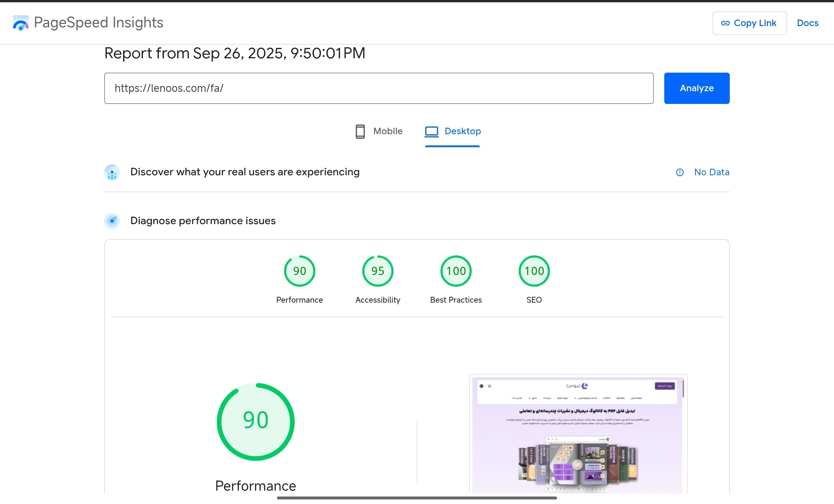Click the chain link icon in Copy Link

click(x=725, y=23)
